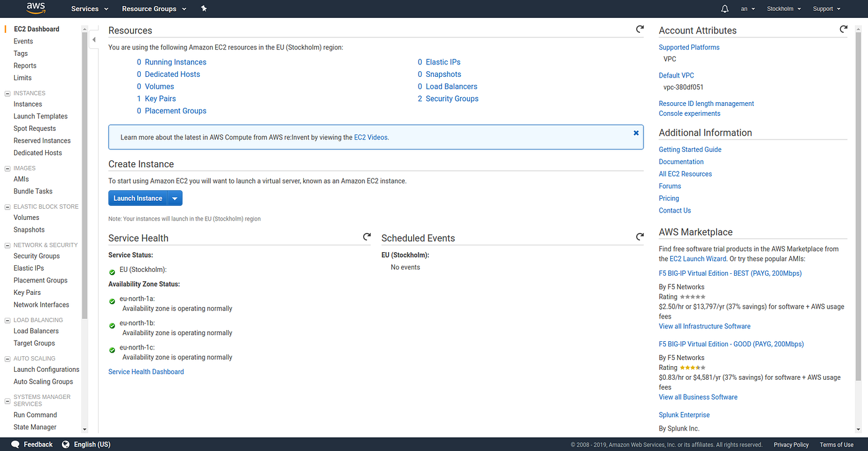Open the Service Health Dashboard link

146,372
